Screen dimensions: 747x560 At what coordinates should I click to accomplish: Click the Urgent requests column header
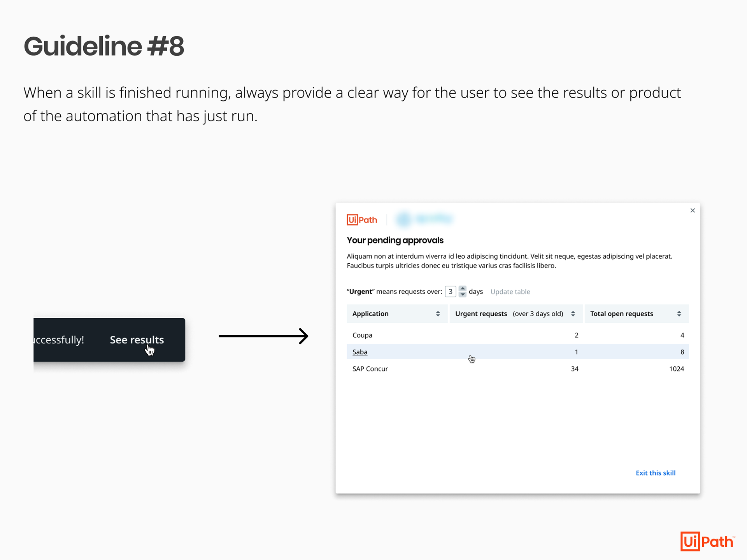tap(481, 313)
